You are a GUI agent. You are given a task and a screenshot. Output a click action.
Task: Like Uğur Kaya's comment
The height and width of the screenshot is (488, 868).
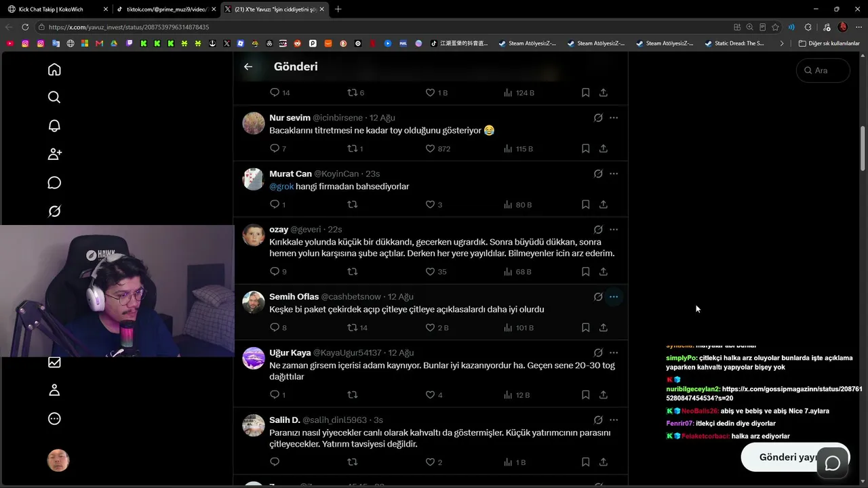pos(430,395)
